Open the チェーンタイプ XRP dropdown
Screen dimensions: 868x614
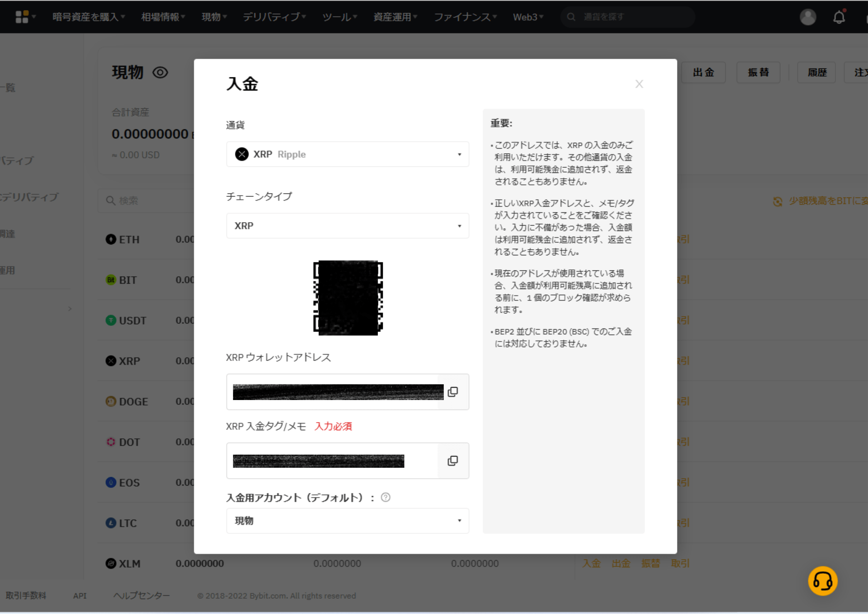pyautogui.click(x=348, y=226)
